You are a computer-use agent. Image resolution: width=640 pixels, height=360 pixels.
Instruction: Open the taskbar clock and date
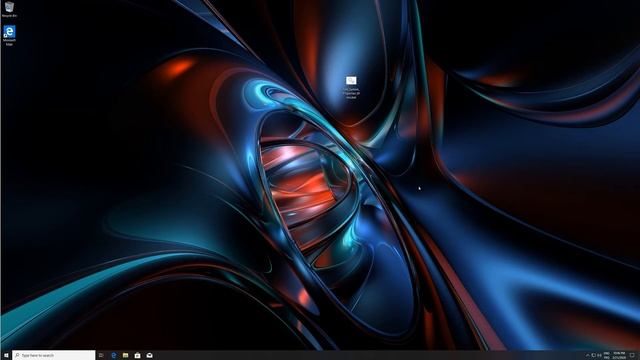(x=619, y=355)
